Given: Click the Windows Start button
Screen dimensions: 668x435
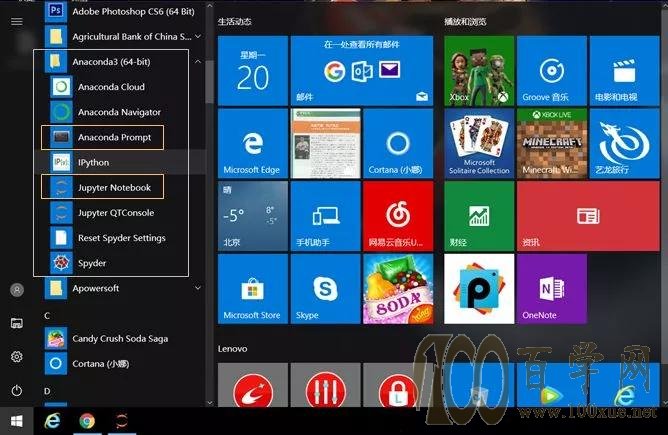Looking at the screenshot, I should pyautogui.click(x=17, y=421).
